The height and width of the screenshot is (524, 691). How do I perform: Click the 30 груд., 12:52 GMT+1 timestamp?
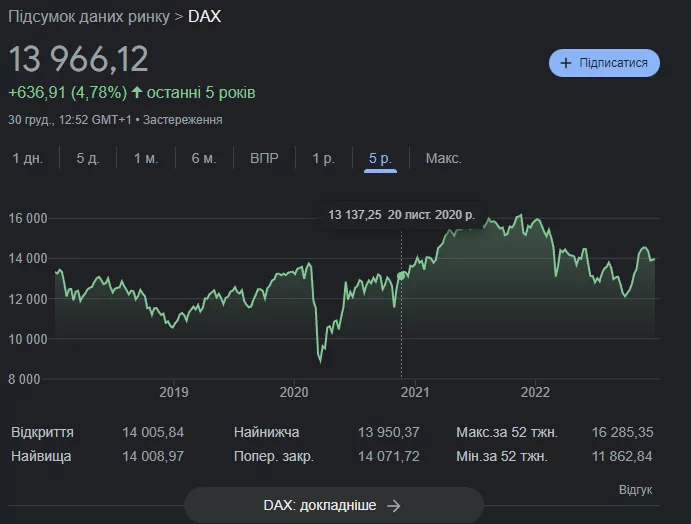click(x=70, y=120)
